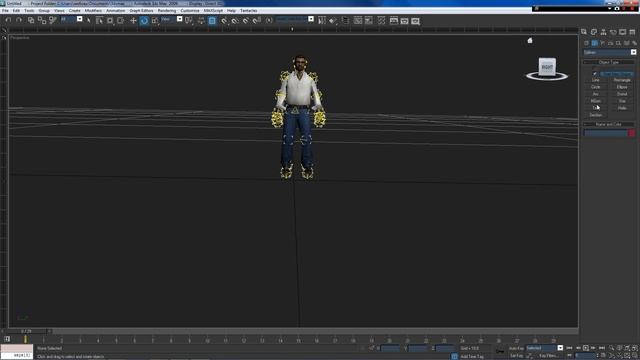
Task: Click the Mirror tool icon
Action: [322, 20]
